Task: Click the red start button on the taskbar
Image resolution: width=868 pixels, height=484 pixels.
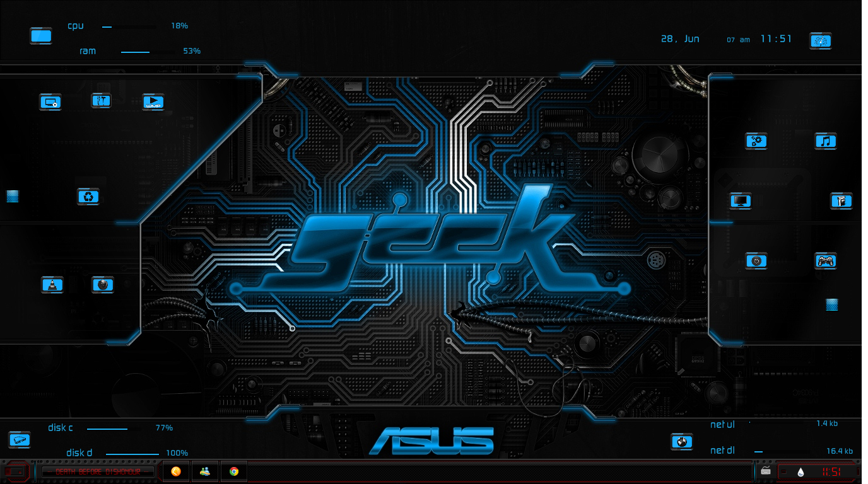Action: click(x=16, y=471)
